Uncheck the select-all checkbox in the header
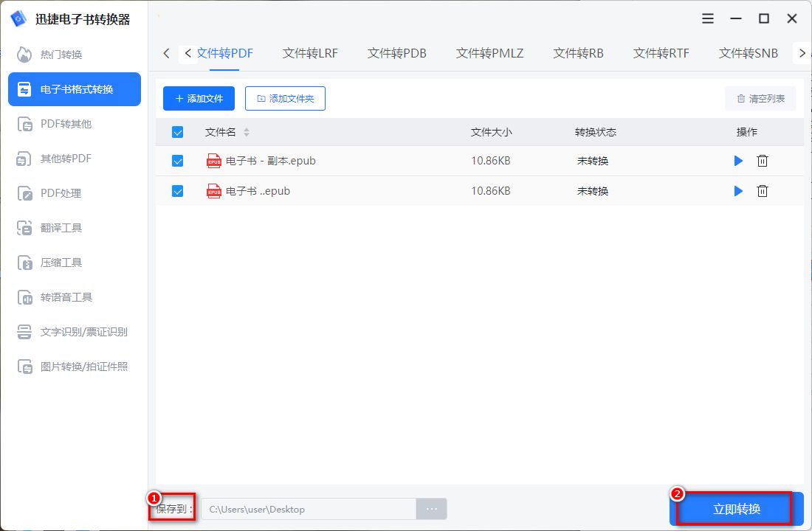Image resolution: width=812 pixels, height=531 pixels. (177, 131)
